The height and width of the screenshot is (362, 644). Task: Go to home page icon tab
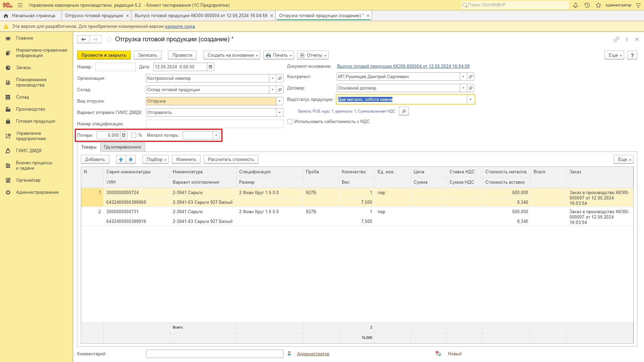6,16
